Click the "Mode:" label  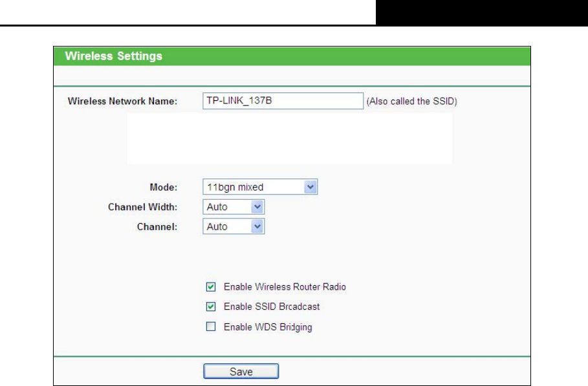point(164,187)
